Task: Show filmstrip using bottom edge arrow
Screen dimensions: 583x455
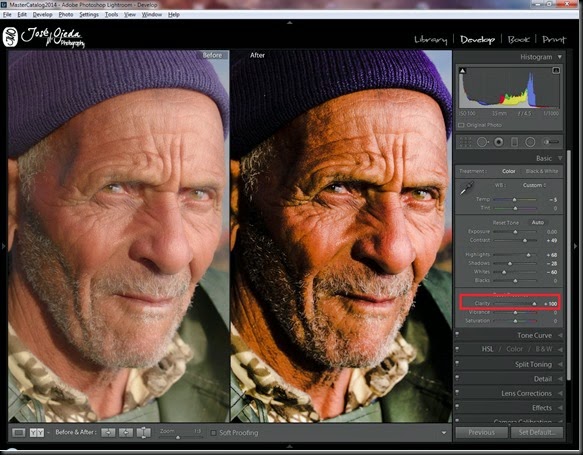Action: pos(290,446)
